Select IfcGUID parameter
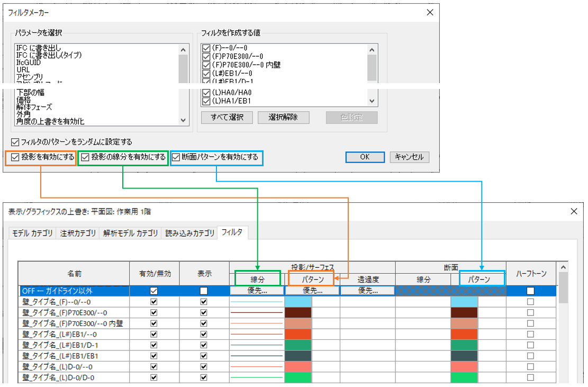Viewport: 588px width, 387px height. click(29, 62)
